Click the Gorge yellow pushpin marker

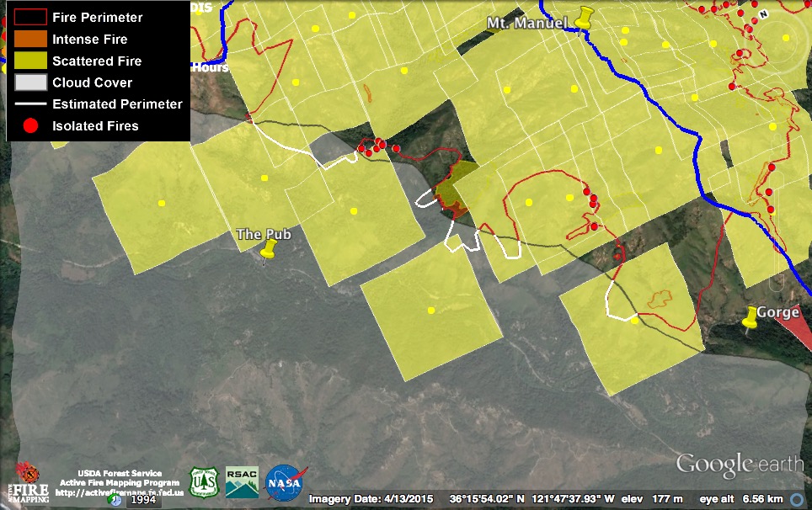(x=749, y=317)
